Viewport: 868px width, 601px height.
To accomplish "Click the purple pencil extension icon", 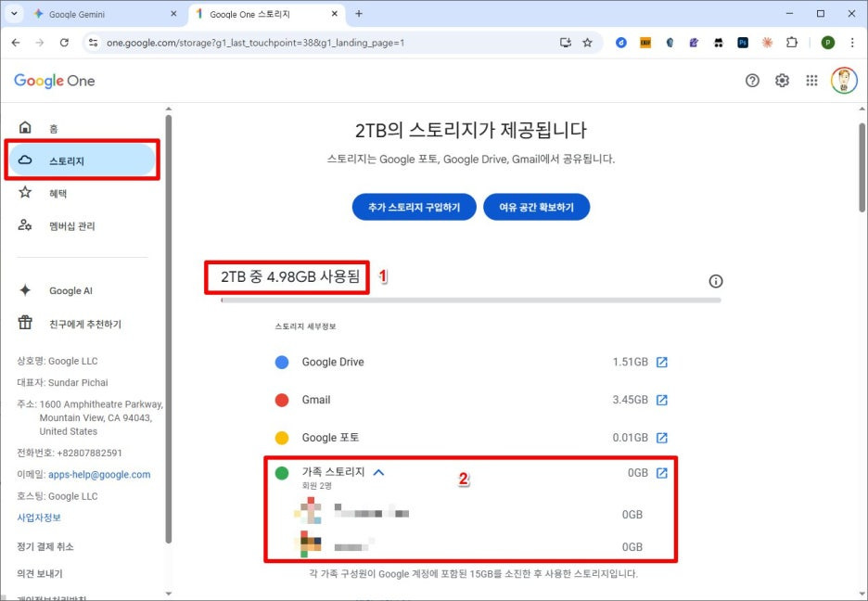I will pyautogui.click(x=695, y=43).
